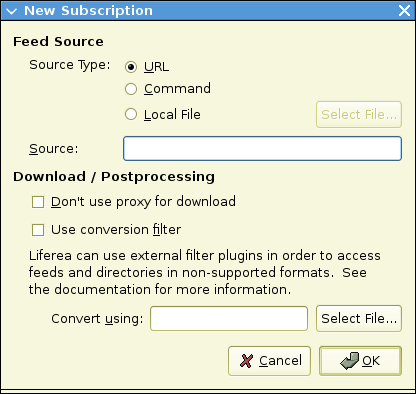Choose the Command source type radio button

[x=131, y=89]
